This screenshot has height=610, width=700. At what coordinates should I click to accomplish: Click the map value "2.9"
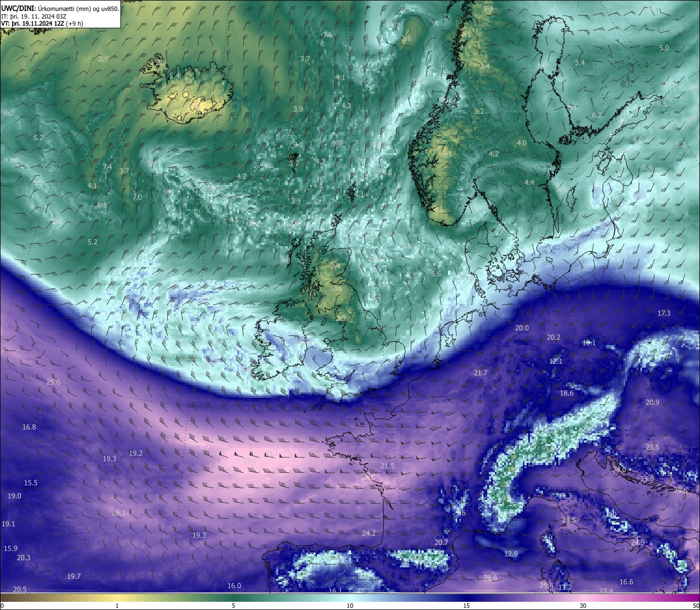tap(103, 59)
